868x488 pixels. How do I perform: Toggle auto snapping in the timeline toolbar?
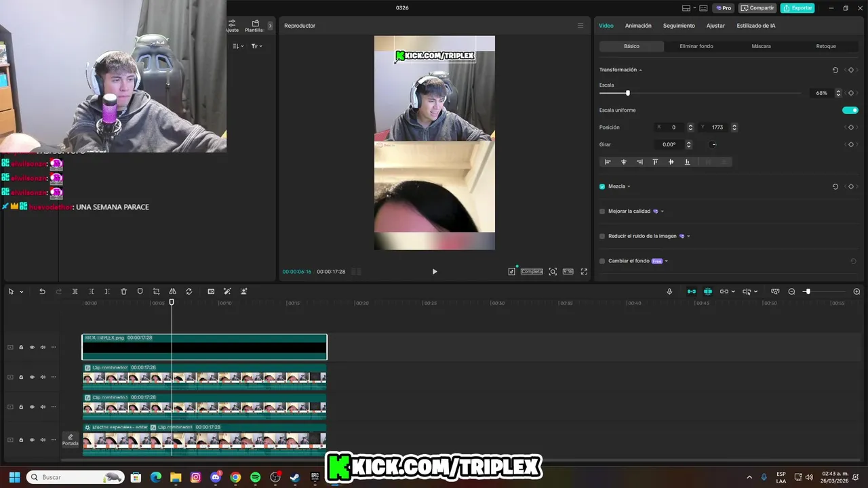coord(708,291)
